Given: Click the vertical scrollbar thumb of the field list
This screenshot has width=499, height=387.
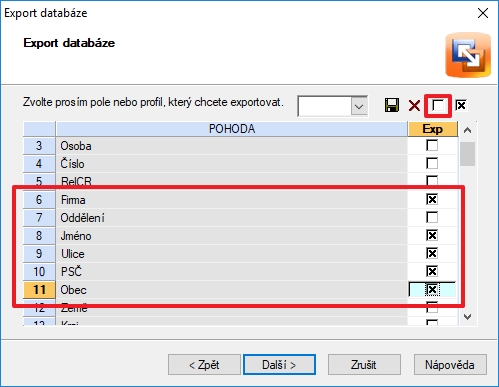Looking at the screenshot, I should pos(467,154).
